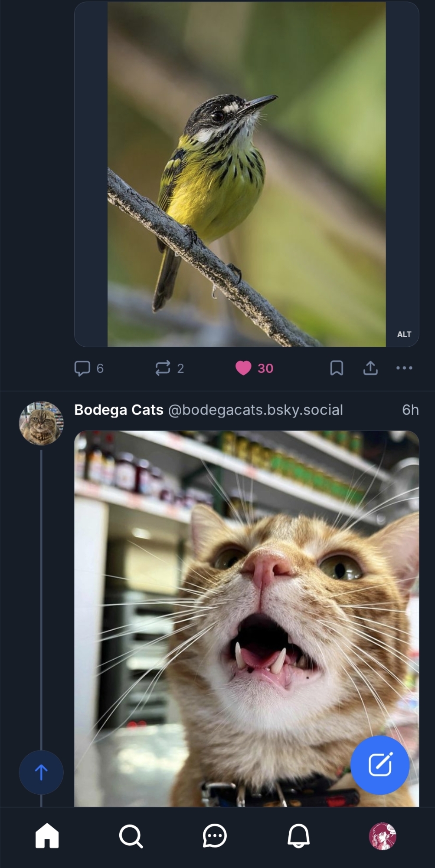Viewport: 435px width, 868px height.
Task: Open the yellow bird photo
Action: pyautogui.click(x=246, y=174)
